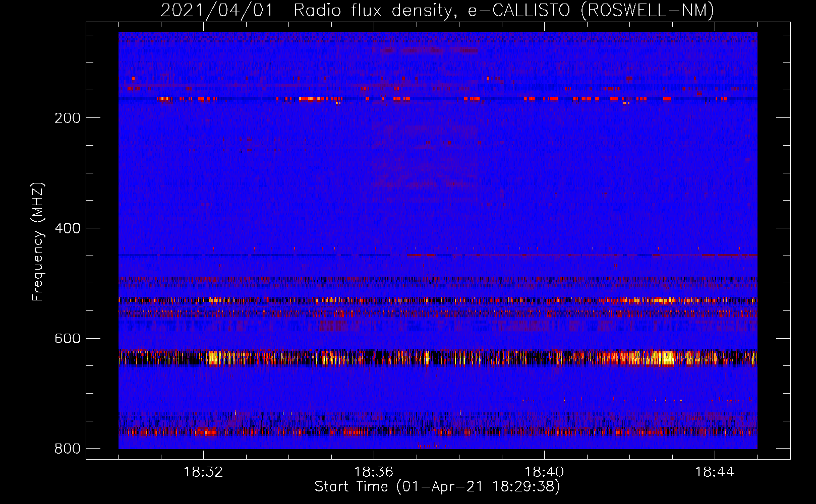This screenshot has height=504, width=816.
Task: Click the '400' frequency tick label
Action: pyautogui.click(x=68, y=228)
